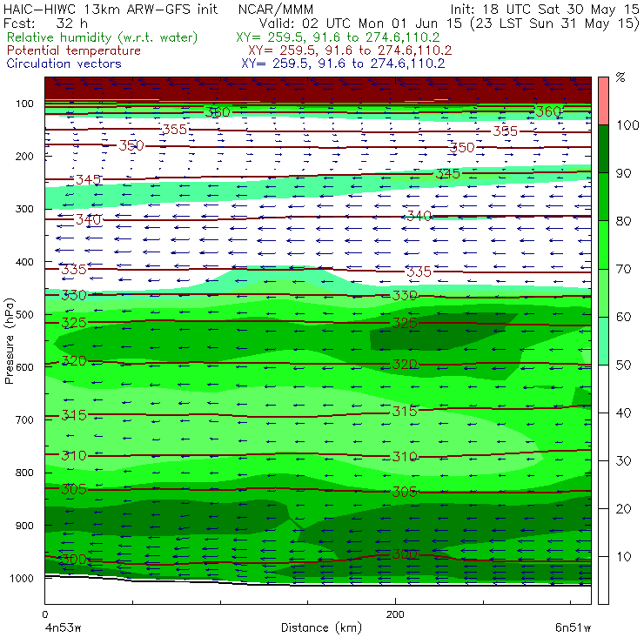Click the 'Distance (km)' axis title
Image resolution: width=644 pixels, height=644 pixels.
pos(321,627)
